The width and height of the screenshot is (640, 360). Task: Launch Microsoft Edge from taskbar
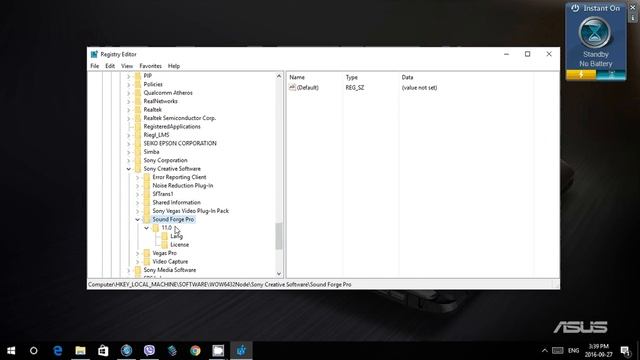click(x=58, y=351)
